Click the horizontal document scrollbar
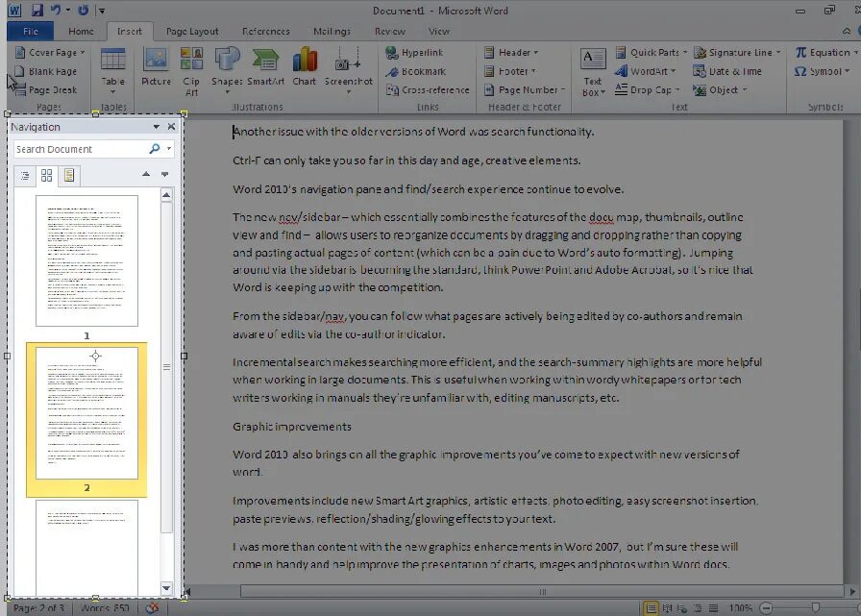The width and height of the screenshot is (861, 616). [542, 591]
